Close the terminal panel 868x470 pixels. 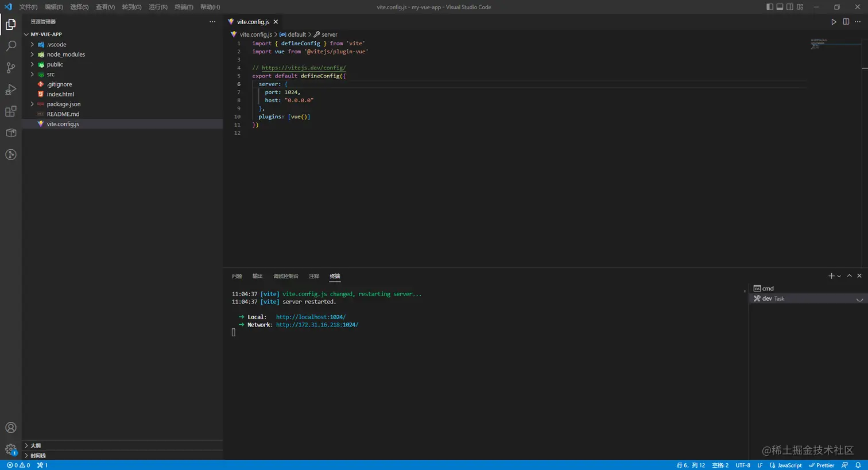click(x=859, y=276)
